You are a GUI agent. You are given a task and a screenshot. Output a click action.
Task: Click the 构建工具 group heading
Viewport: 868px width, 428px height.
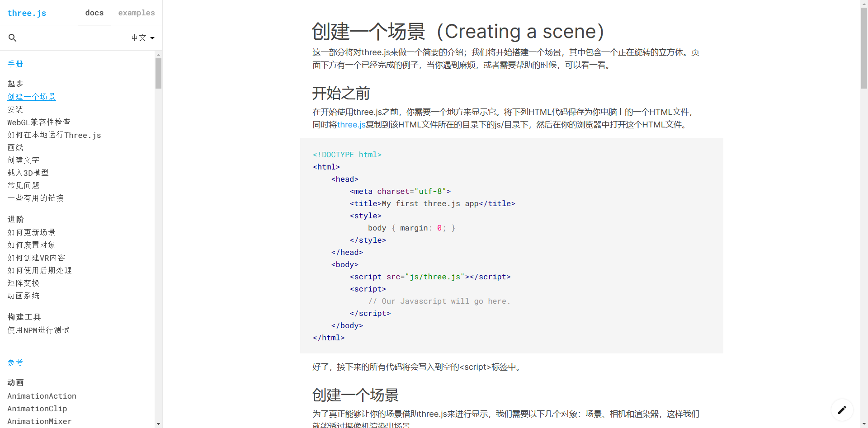point(24,317)
